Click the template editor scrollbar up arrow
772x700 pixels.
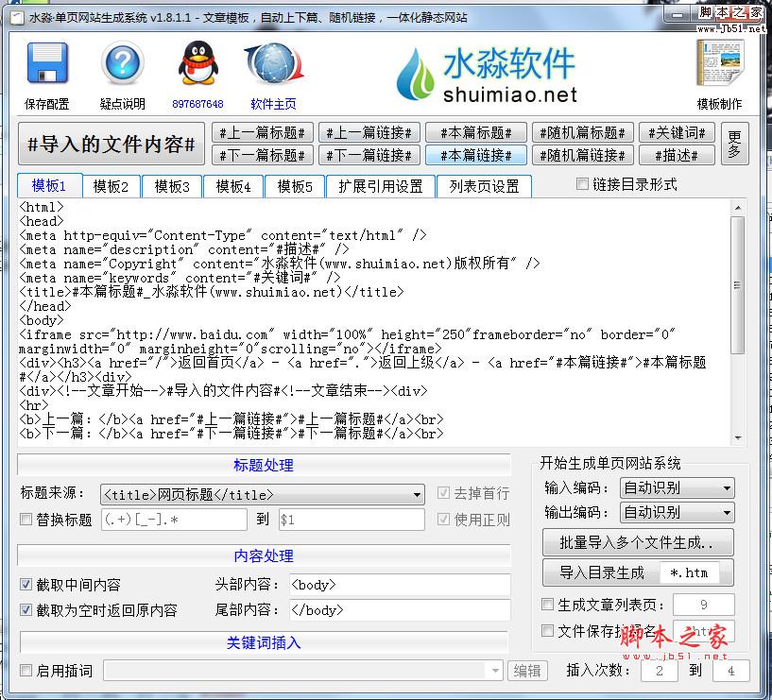738,208
